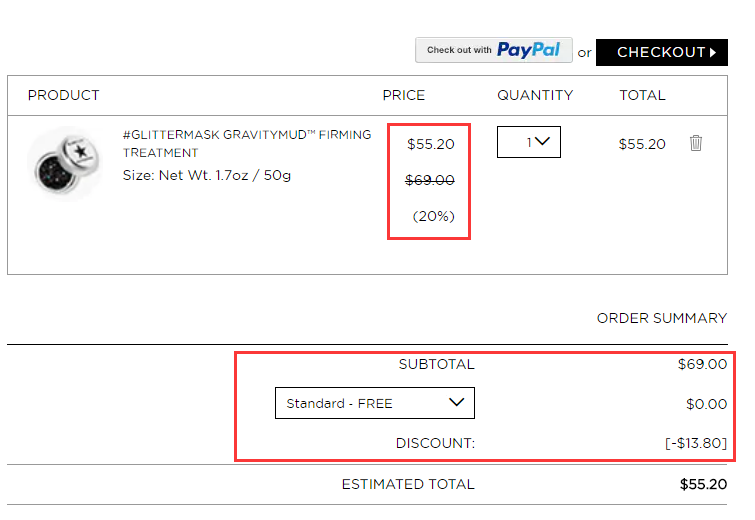Click the (20%) discount percentage
Viewport: 755px width, 520px height.
coord(433,216)
